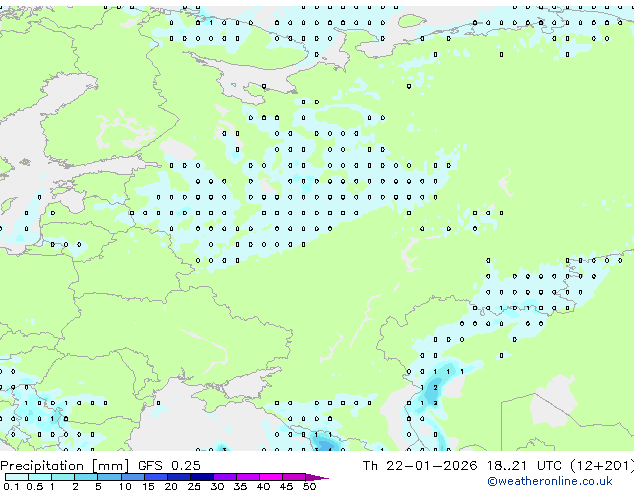Click the weatheronline.co.uk copyright link
Image resolution: width=634 pixels, height=490 pixels.
click(x=550, y=481)
